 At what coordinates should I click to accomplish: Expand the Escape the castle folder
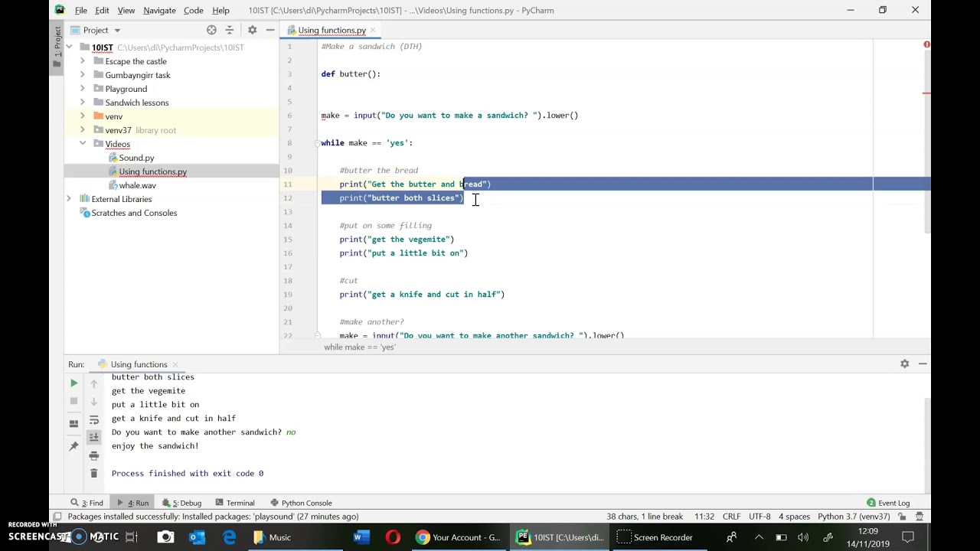coord(83,61)
